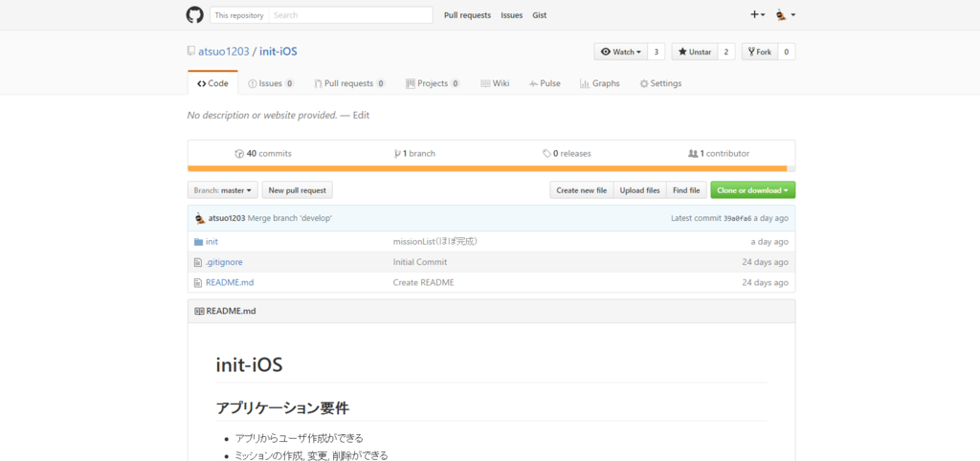
Task: Click Edit to change repository description
Action: point(361,116)
